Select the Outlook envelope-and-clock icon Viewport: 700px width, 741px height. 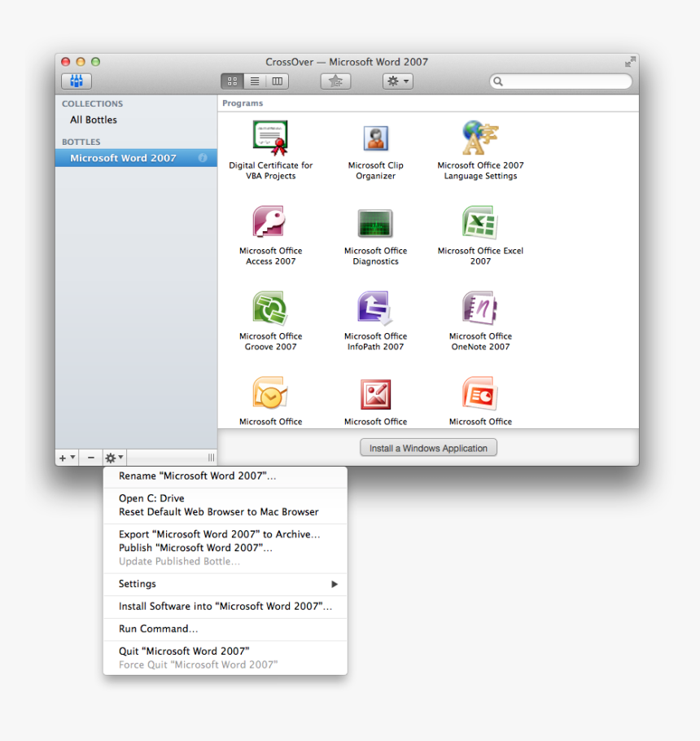(271, 393)
